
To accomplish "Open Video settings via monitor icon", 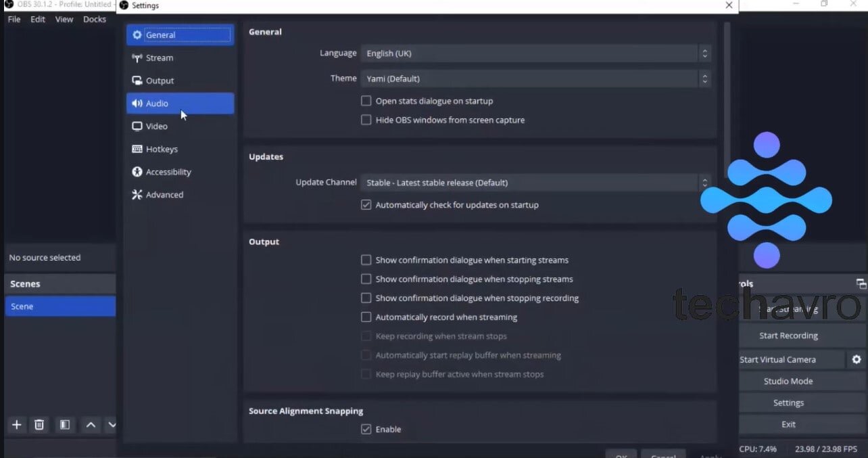I will point(137,126).
